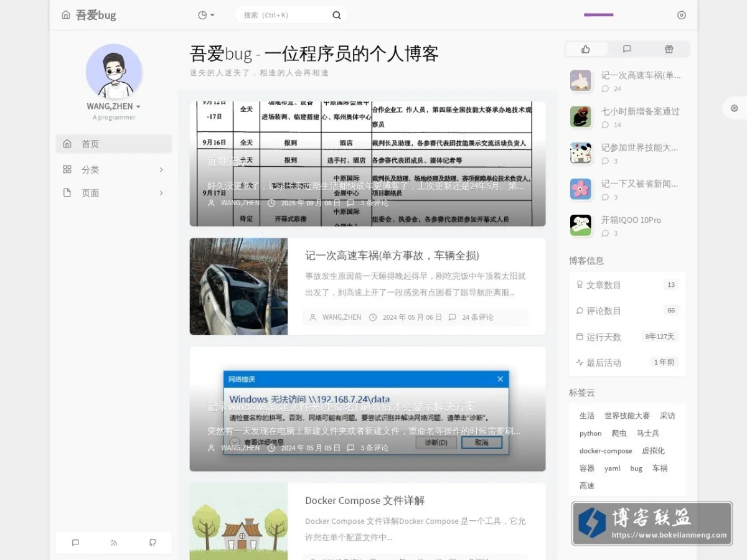Screen dimensions: 747x560
Task: Switch to the latest comments tab
Action: tap(627, 49)
